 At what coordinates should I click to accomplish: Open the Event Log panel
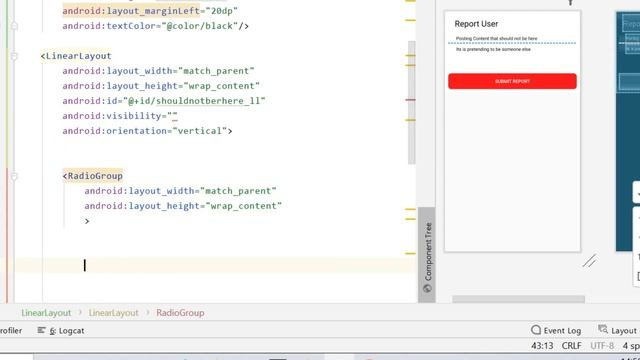tap(556, 330)
